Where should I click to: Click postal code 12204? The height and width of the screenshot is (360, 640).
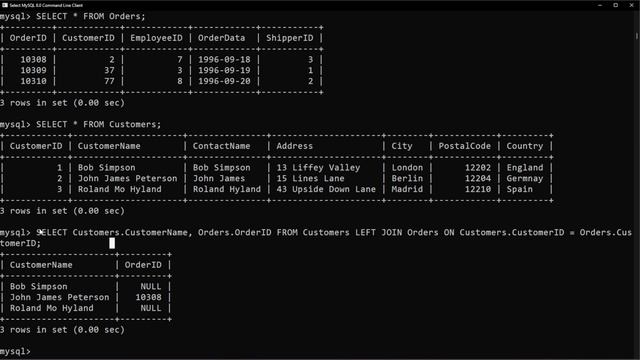click(x=478, y=178)
